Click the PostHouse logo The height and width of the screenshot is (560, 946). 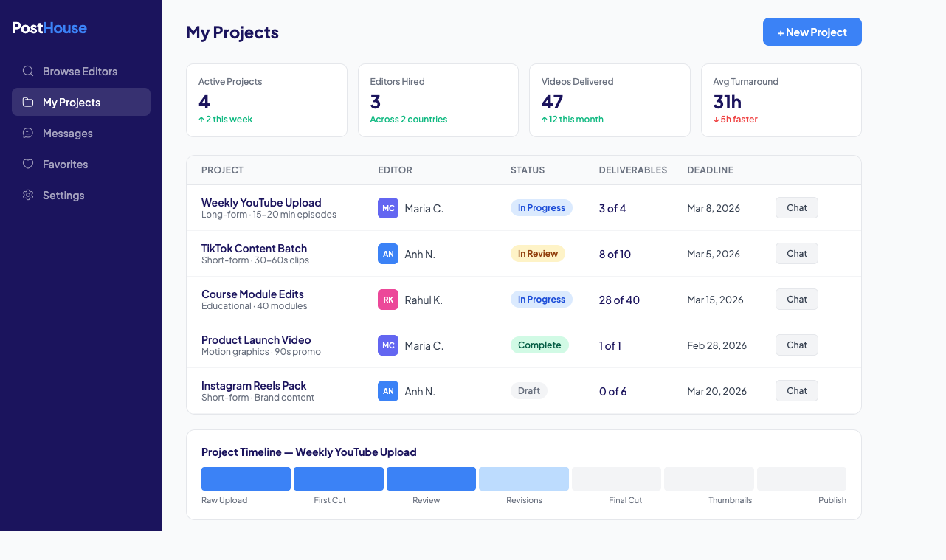coord(49,28)
